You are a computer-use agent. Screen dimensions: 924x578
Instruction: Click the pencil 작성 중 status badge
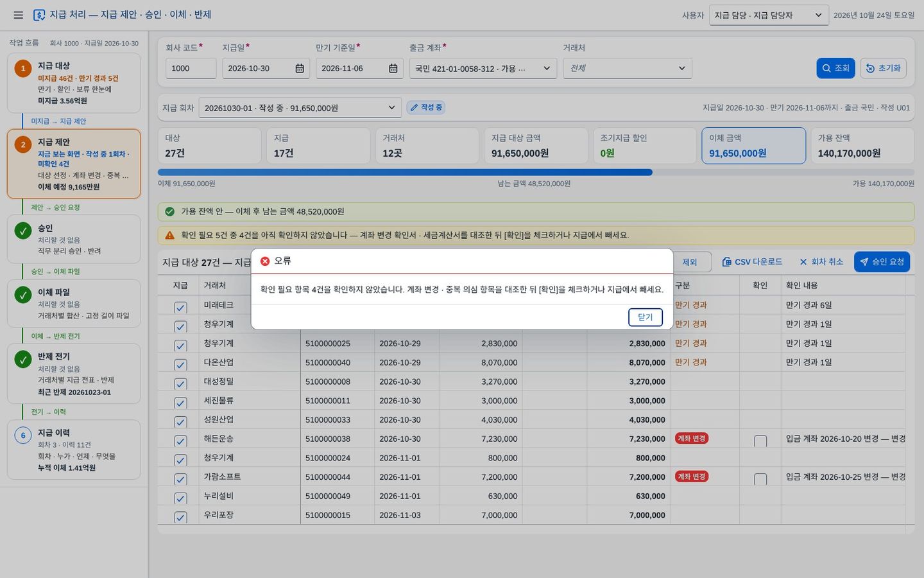coord(426,107)
